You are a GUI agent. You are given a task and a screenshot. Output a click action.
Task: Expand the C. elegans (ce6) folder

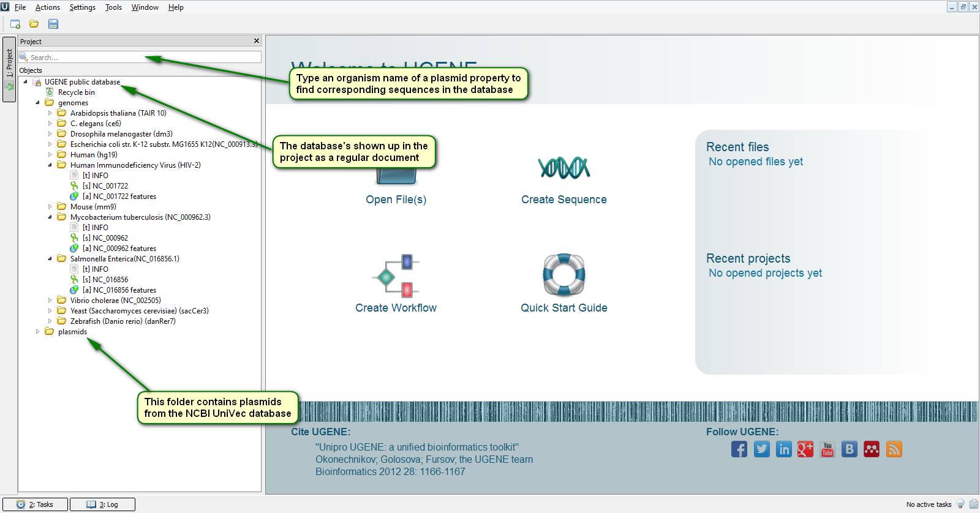(x=50, y=124)
